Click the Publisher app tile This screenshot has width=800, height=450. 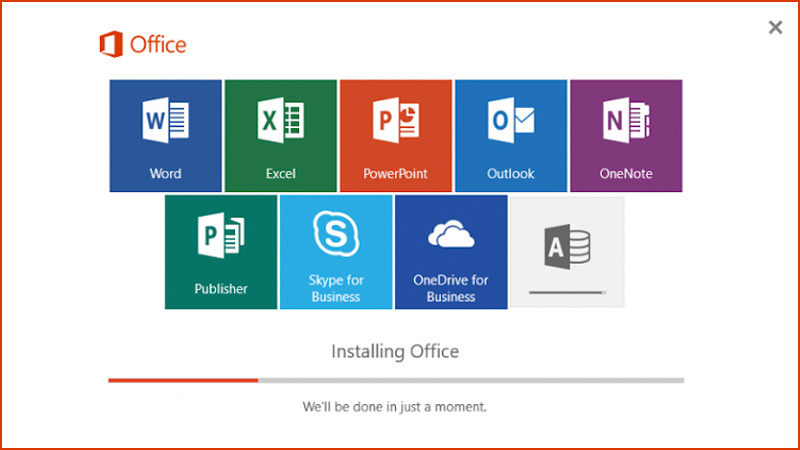click(221, 252)
